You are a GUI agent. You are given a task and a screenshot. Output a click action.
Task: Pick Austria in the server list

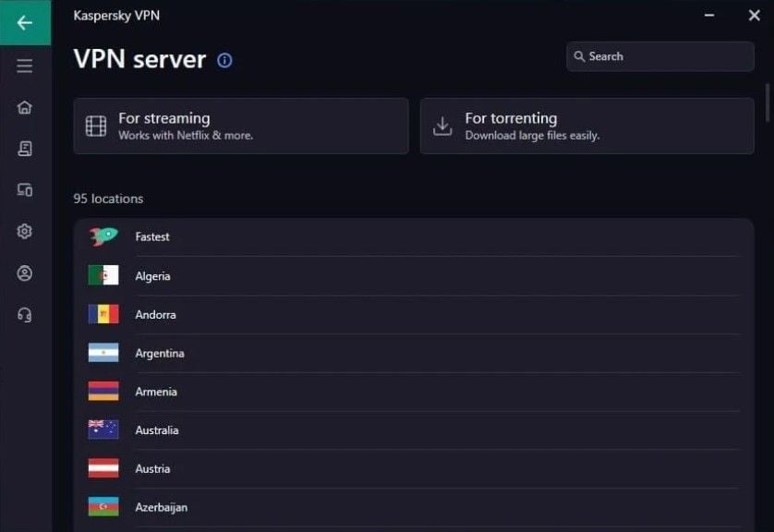pyautogui.click(x=414, y=468)
